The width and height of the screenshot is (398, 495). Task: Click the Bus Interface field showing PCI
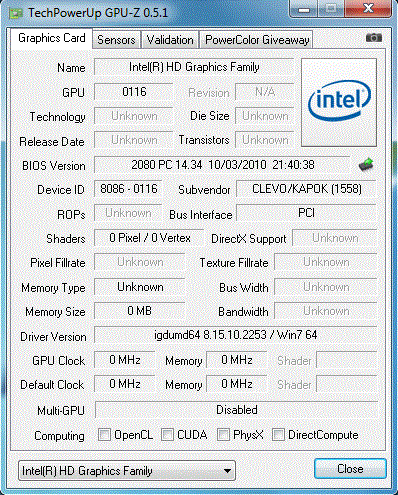click(306, 213)
